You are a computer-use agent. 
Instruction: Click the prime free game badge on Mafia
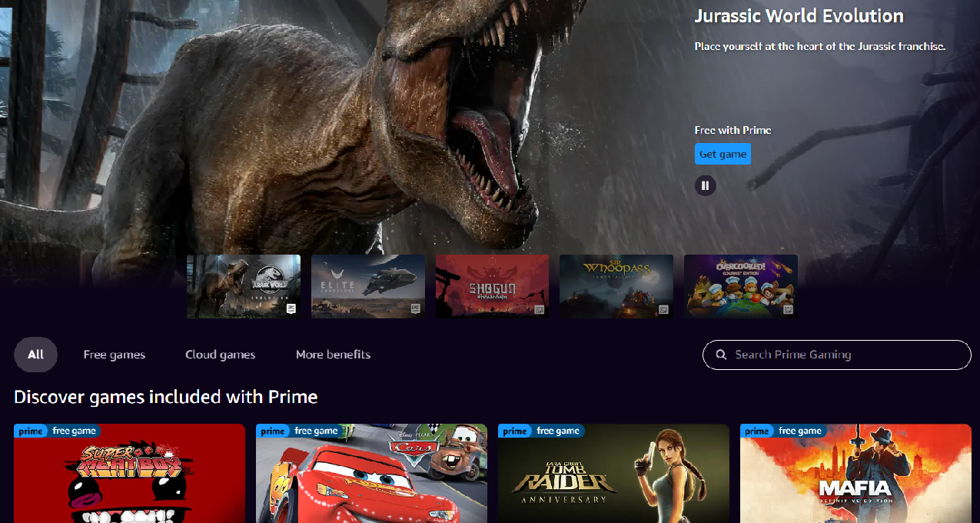[x=784, y=431]
